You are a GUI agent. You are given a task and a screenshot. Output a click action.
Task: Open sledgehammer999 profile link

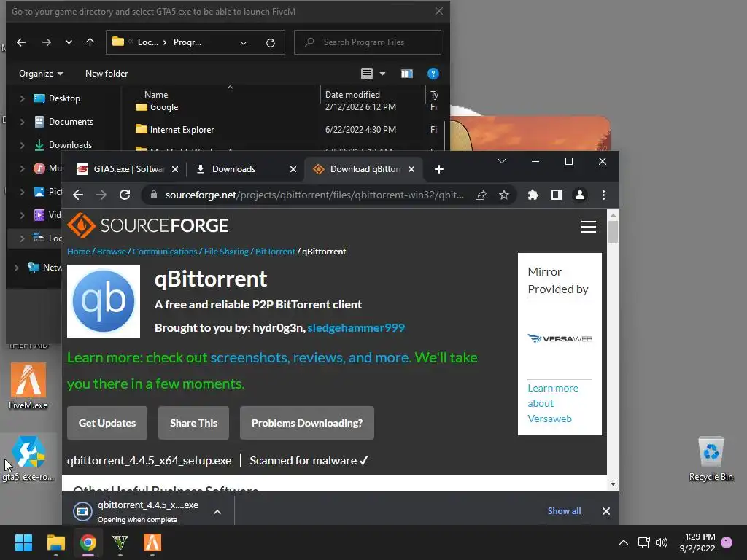[x=356, y=327]
